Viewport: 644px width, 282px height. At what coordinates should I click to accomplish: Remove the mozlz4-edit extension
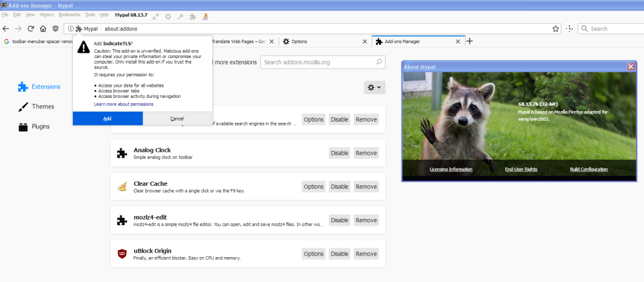coord(366,220)
